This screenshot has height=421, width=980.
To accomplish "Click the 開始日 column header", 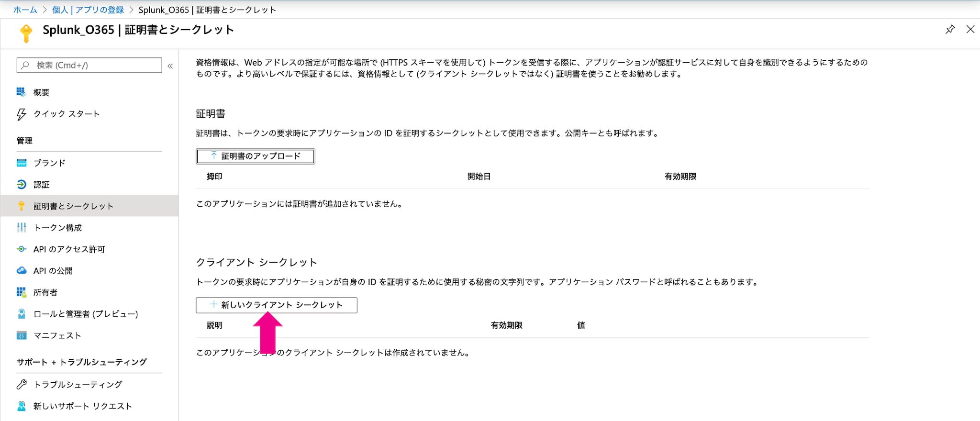I will click(x=479, y=176).
